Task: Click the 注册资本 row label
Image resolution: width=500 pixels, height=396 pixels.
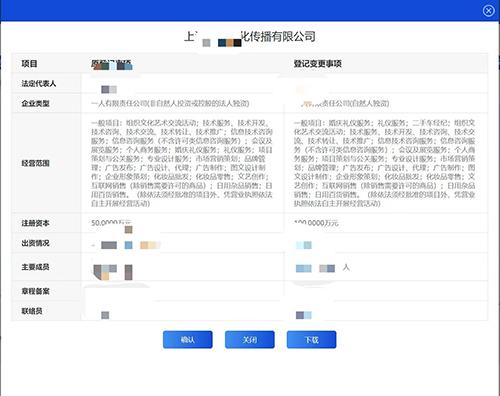Action: (x=36, y=223)
